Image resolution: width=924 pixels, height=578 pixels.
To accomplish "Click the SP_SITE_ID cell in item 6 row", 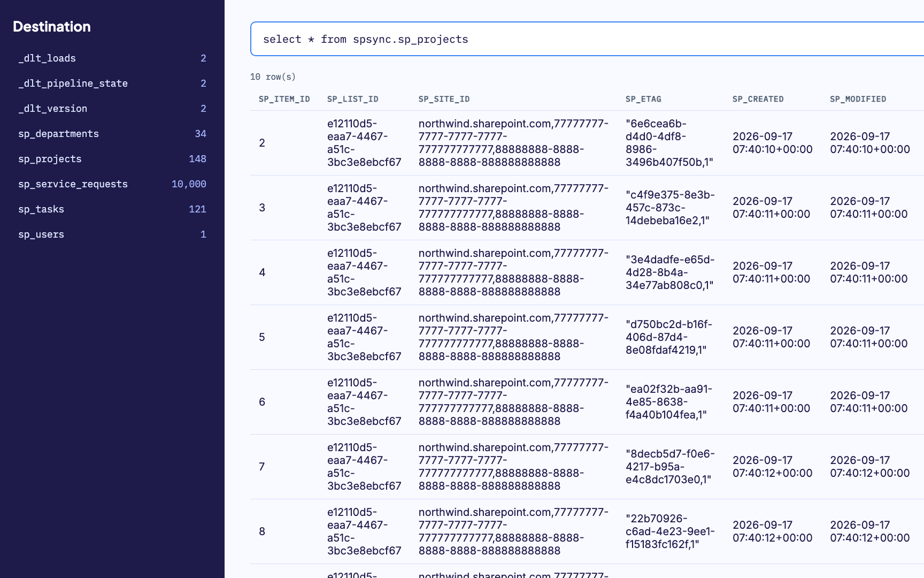I will coord(513,402).
